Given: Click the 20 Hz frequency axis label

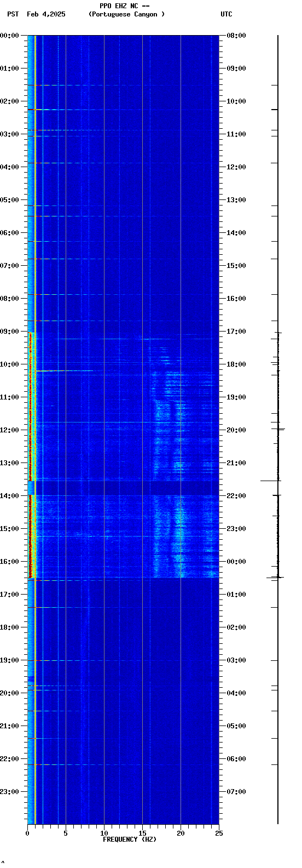Looking at the screenshot, I should tap(181, 833).
